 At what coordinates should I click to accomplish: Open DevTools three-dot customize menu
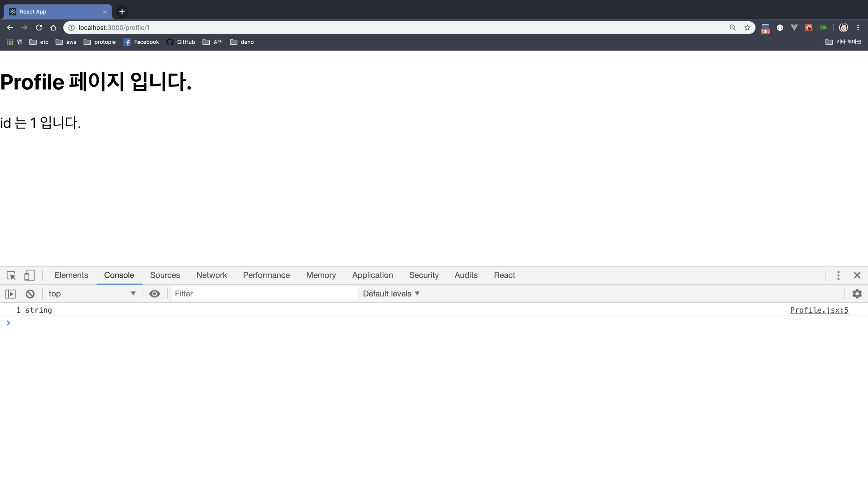click(838, 275)
